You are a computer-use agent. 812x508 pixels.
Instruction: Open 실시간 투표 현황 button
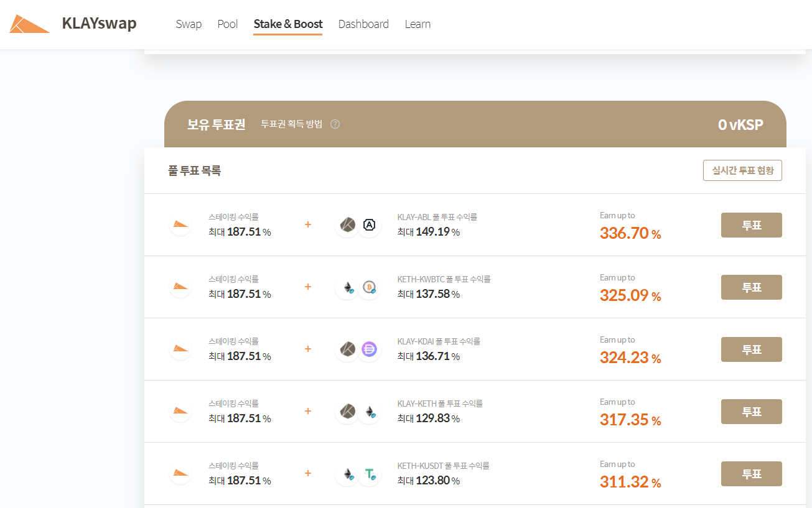tap(742, 170)
